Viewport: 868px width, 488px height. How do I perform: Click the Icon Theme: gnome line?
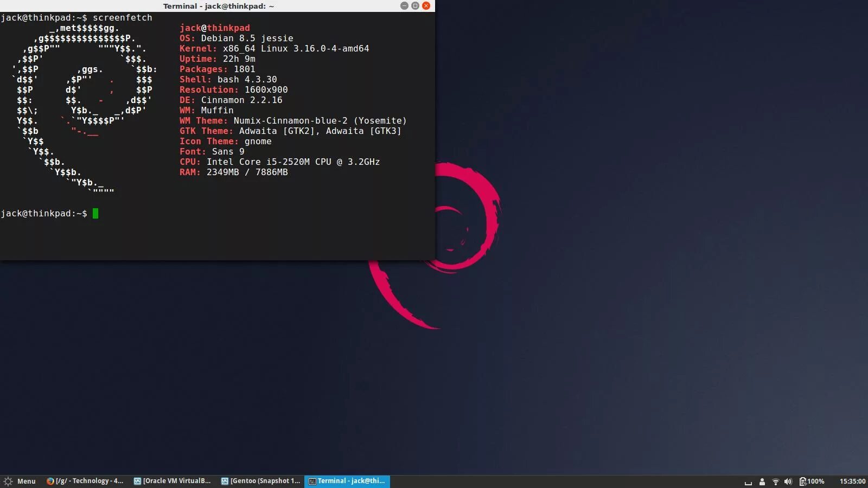(226, 141)
